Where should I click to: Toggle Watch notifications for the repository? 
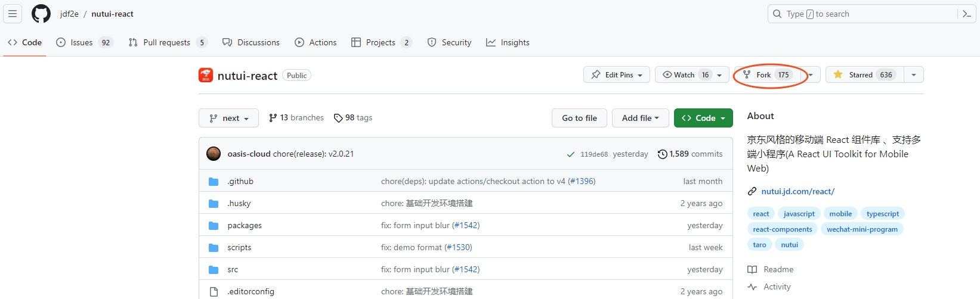[x=692, y=75]
